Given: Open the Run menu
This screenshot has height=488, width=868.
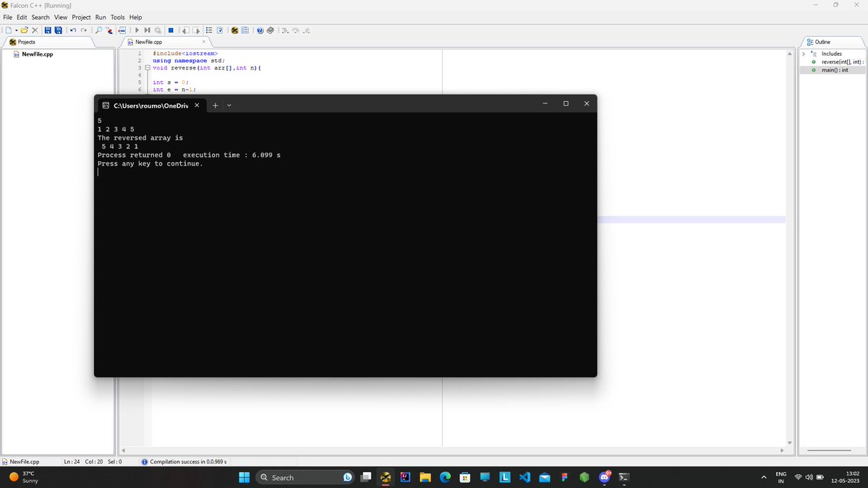Looking at the screenshot, I should [101, 17].
